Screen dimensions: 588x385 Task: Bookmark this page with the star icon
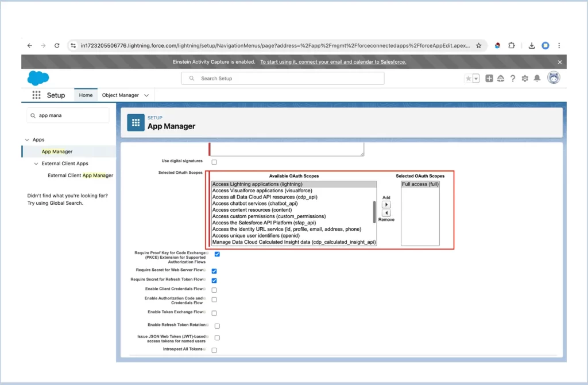(x=478, y=45)
